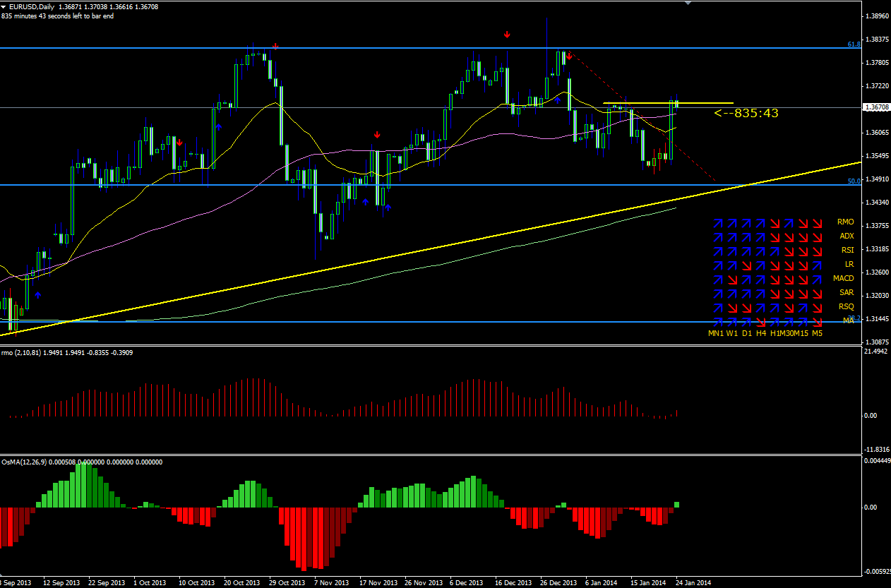Click the RSQ row label
This screenshot has height=588, width=891.
pos(847,306)
